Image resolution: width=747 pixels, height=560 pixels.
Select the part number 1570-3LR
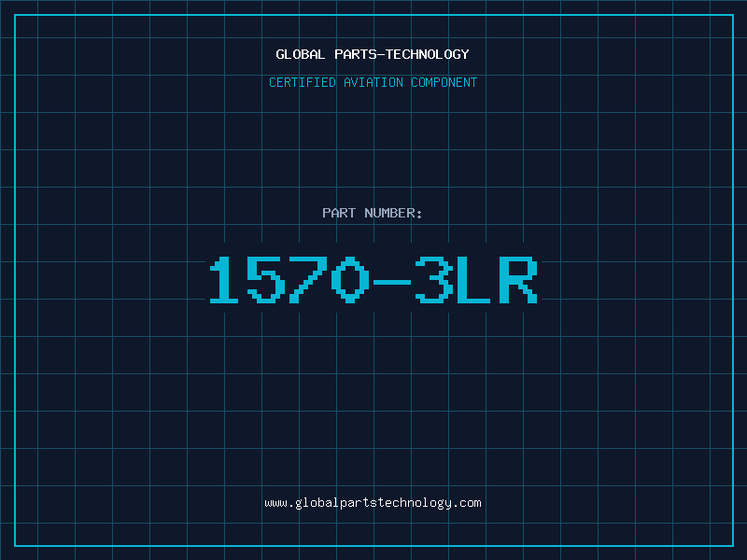tap(373, 279)
